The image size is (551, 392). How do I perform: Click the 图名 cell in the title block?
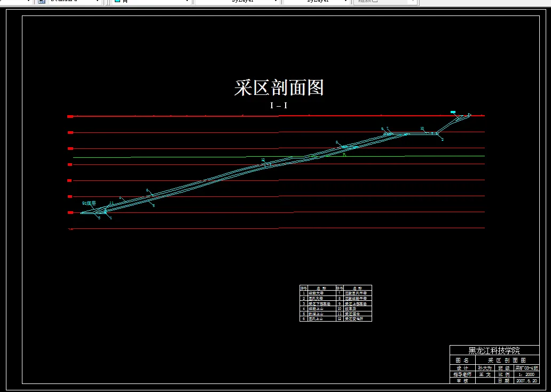[x=462, y=361]
